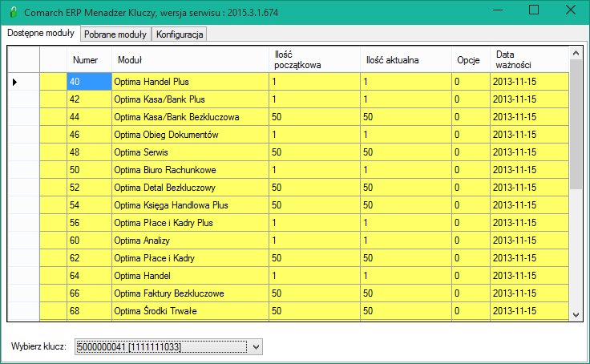Screen dimensions: 590x364
Task: Select cell with number 40
Action: coord(90,82)
